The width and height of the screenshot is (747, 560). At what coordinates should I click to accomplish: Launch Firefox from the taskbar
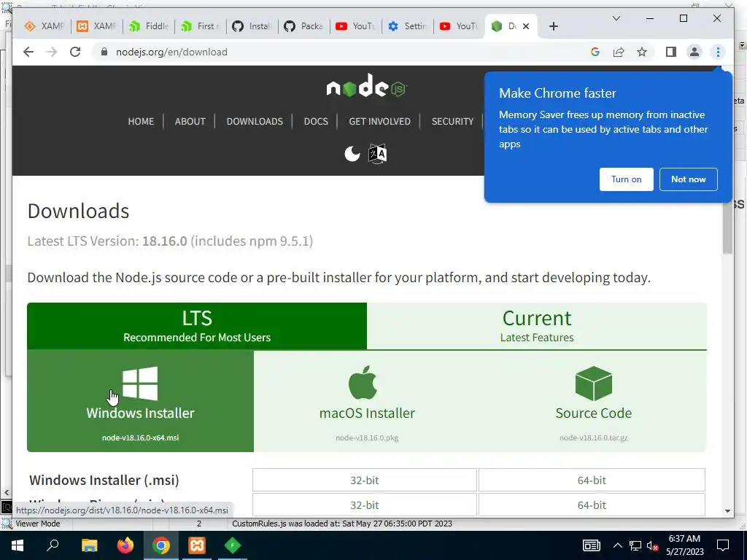[125, 545]
